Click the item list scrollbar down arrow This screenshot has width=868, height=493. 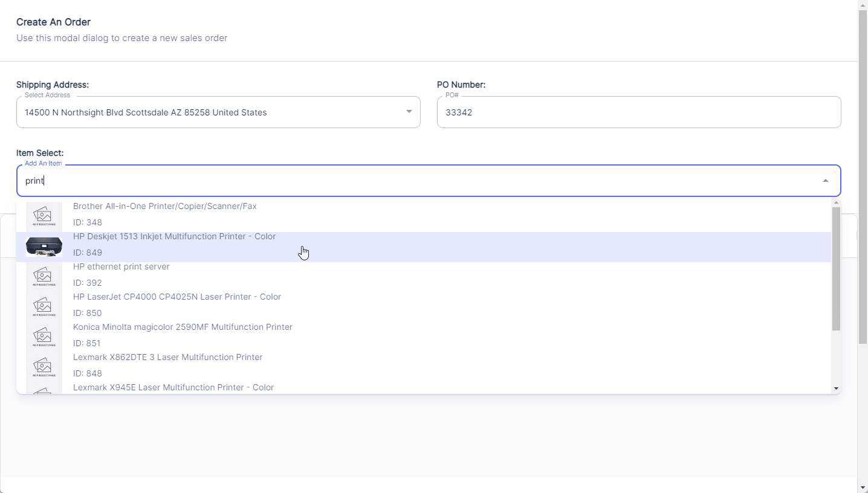coord(836,388)
